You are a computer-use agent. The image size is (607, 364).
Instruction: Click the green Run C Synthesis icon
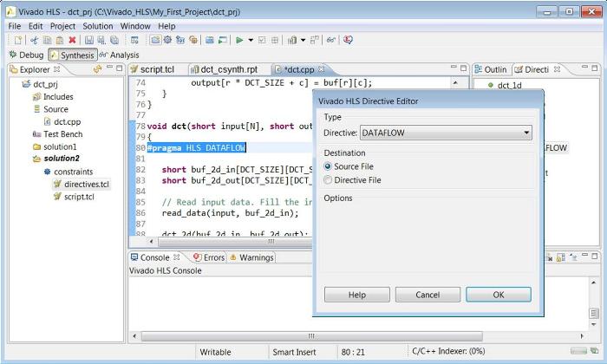pyautogui.click(x=239, y=40)
